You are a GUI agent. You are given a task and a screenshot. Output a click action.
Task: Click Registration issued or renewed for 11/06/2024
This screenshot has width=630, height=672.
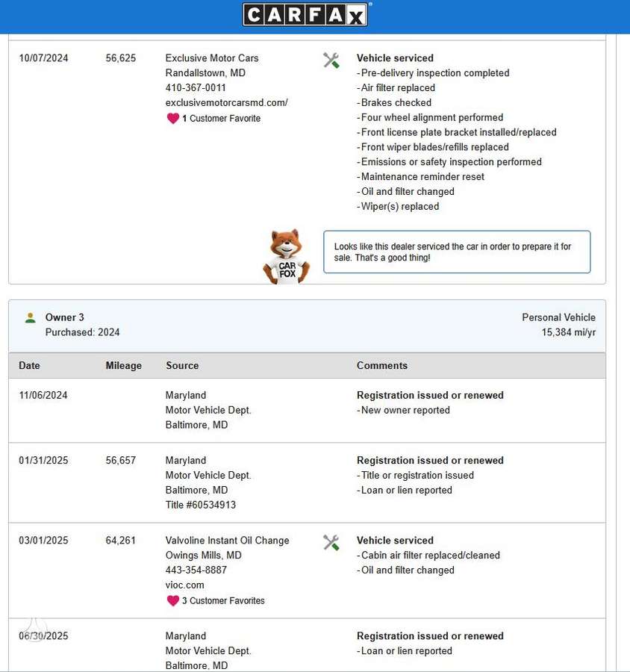430,395
